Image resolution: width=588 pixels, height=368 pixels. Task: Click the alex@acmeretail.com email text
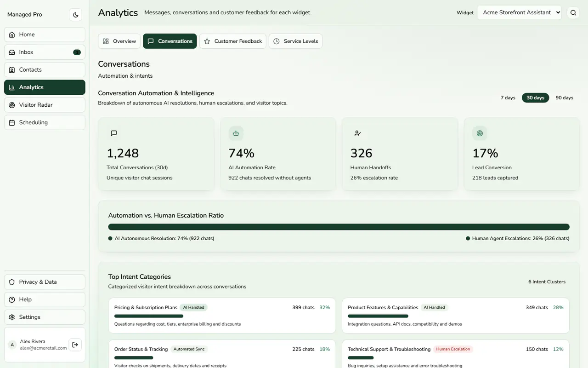[43, 348]
